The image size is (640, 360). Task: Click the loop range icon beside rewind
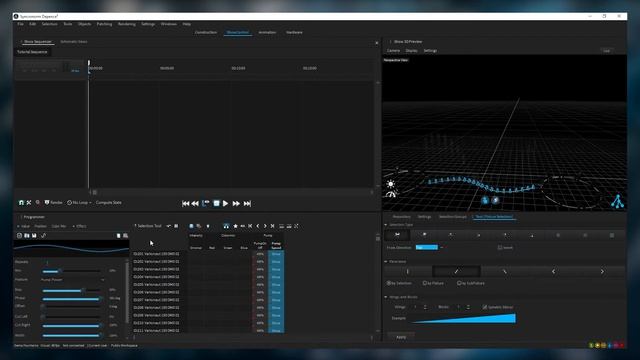click(206, 203)
